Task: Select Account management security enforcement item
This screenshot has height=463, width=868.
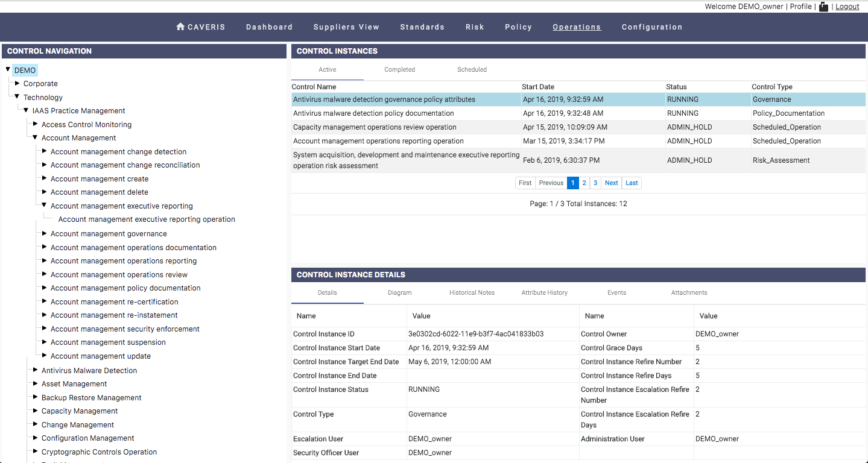Action: click(x=125, y=329)
